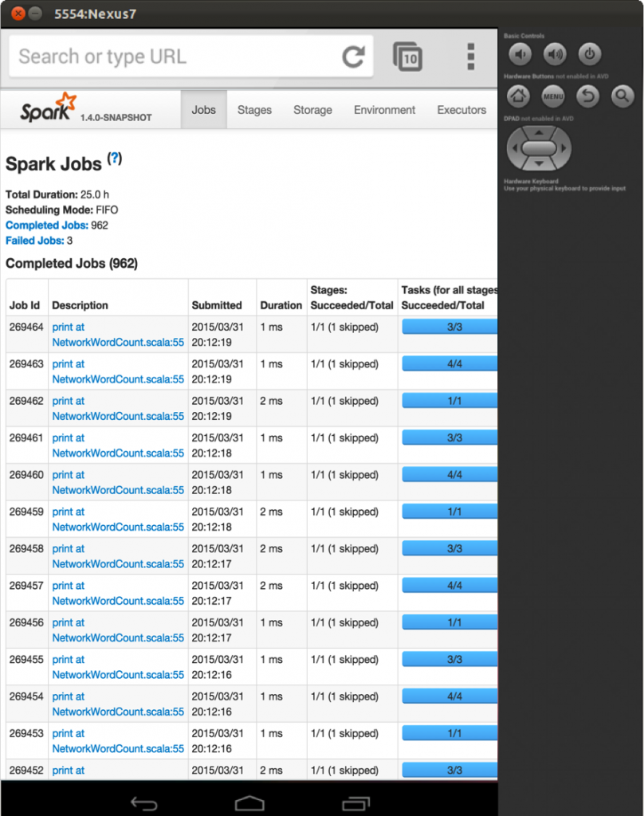
Task: Click the Scheduling Mode FIFO text
Action: pyautogui.click(x=62, y=210)
